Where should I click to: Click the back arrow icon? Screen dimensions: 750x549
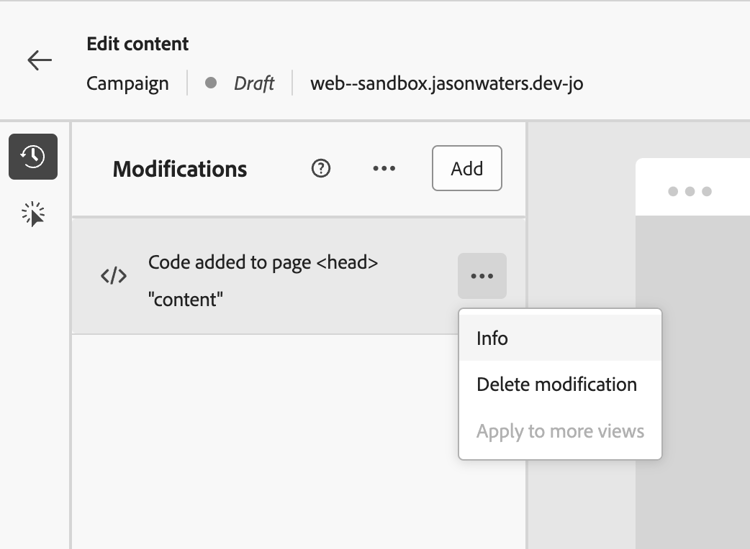coord(40,61)
